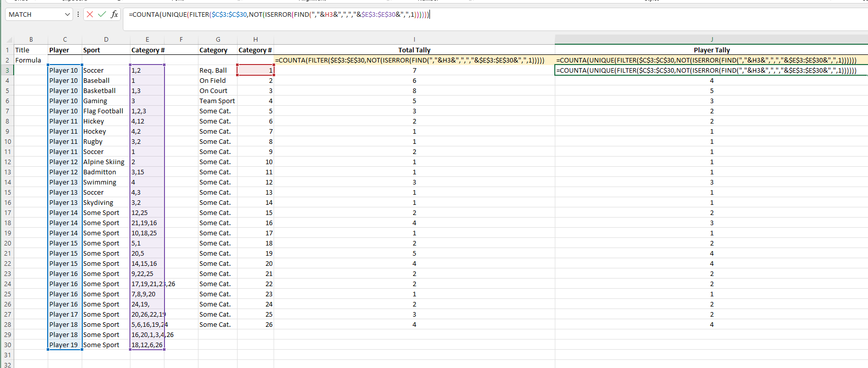Cancel formula entry with the X icon
The height and width of the screenshot is (368, 868).
[x=90, y=14]
